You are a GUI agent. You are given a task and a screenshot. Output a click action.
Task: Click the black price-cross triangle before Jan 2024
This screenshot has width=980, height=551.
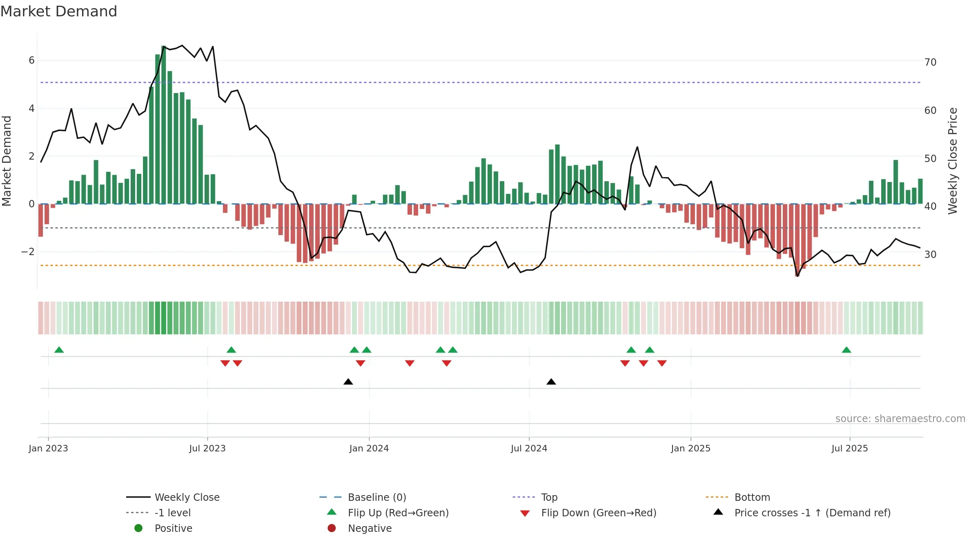click(348, 382)
